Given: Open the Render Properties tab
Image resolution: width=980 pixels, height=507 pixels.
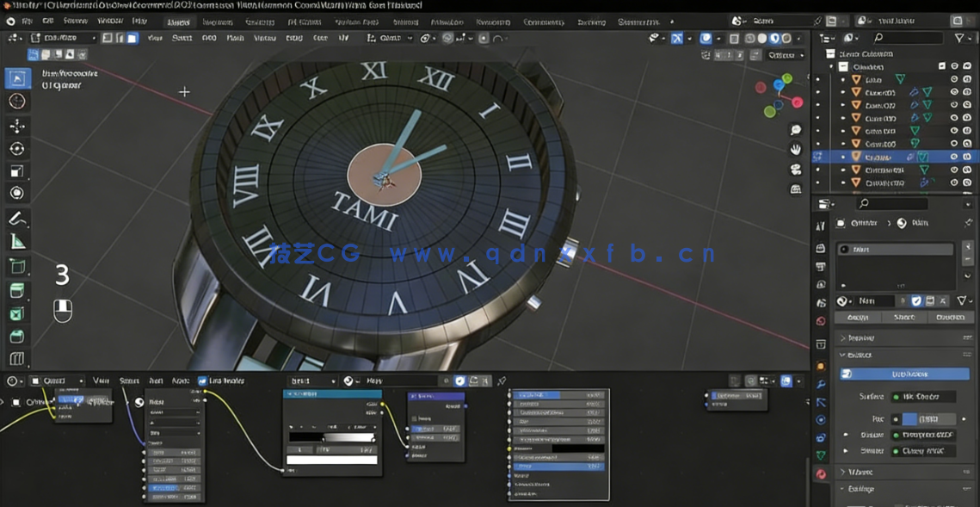Looking at the screenshot, I should pyautogui.click(x=819, y=249).
